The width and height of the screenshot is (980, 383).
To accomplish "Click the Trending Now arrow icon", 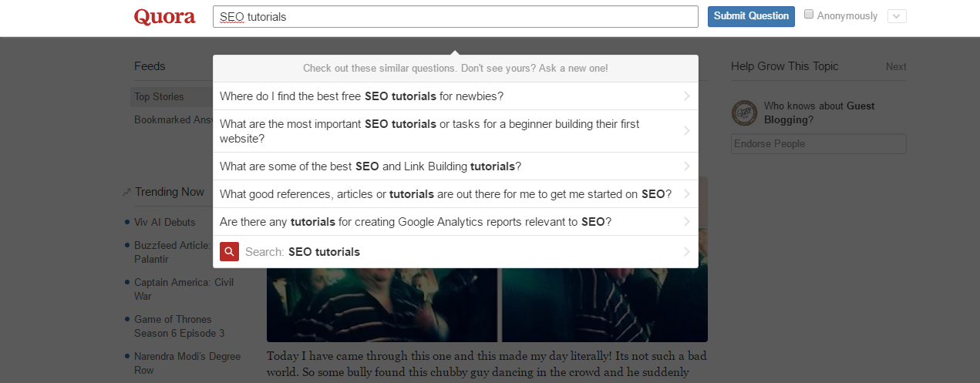I will 126,192.
